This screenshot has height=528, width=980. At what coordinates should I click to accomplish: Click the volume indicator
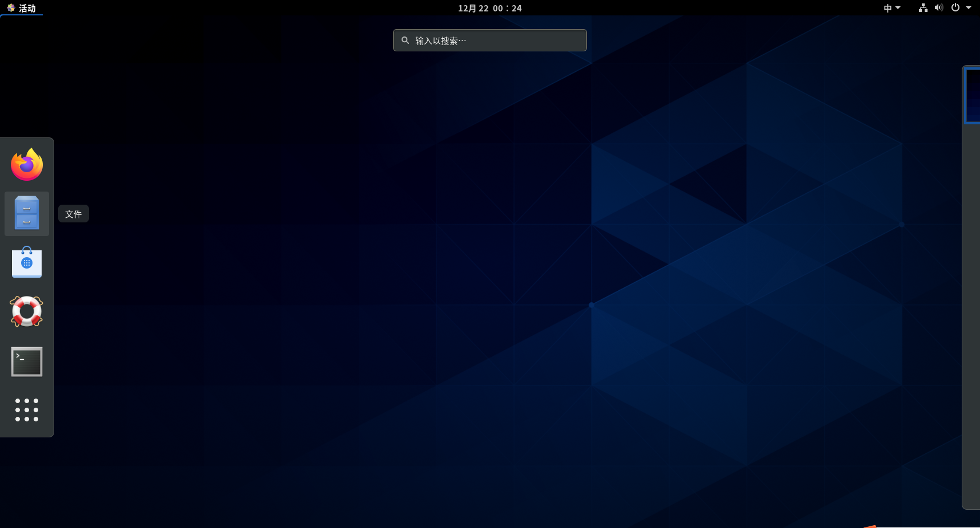coord(938,7)
